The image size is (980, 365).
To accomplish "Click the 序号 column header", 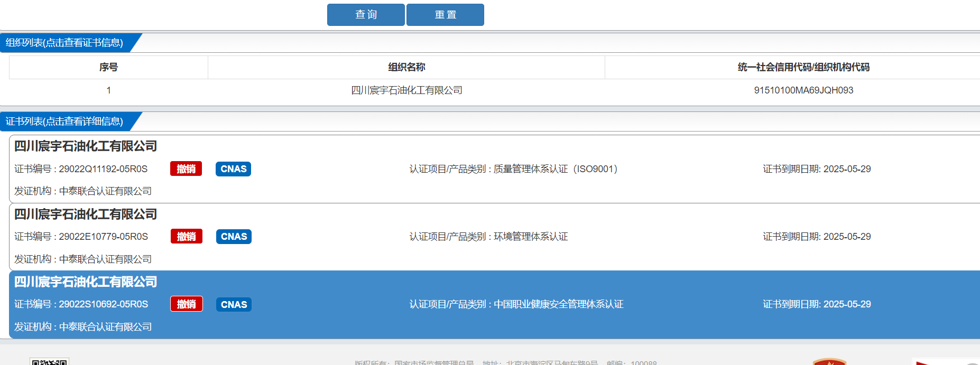I will point(108,67).
